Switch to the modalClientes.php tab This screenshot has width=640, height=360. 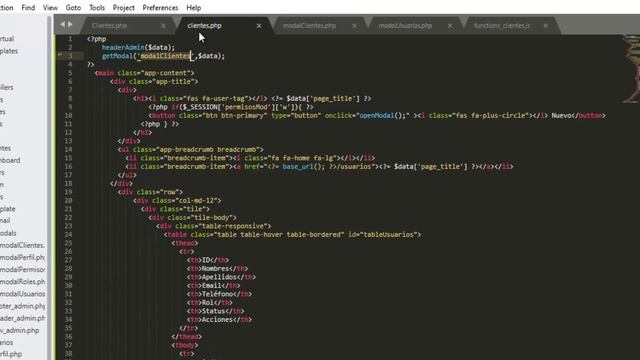309,25
